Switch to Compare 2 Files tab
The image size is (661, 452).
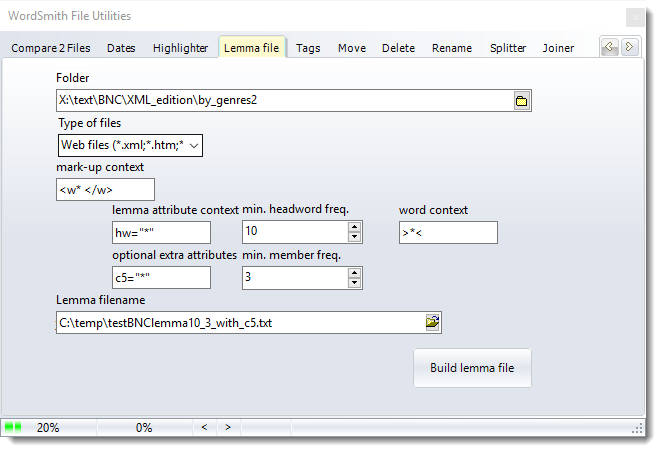click(51, 48)
